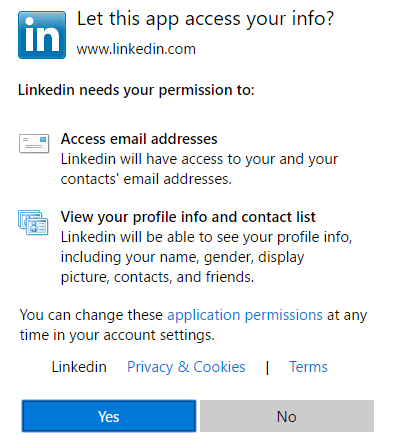This screenshot has width=396, height=445.
Task: Click the profile info description paragraph
Action: 206,257
